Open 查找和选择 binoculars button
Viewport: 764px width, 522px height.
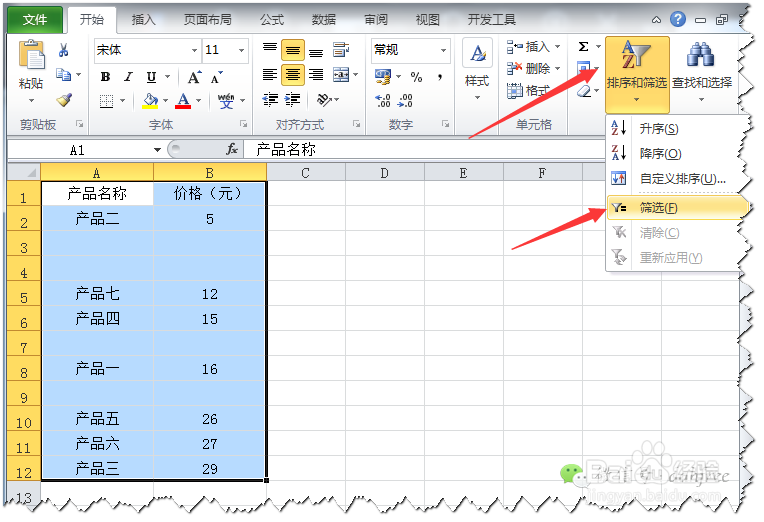coord(702,71)
